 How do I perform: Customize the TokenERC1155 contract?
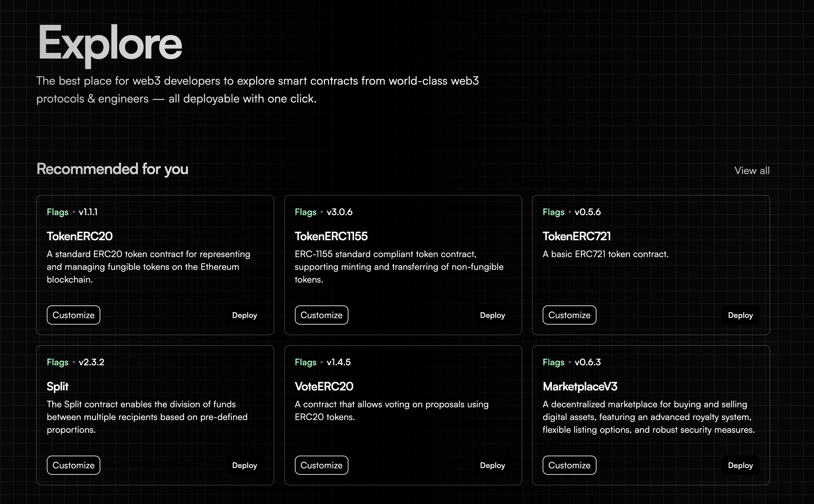click(x=321, y=315)
